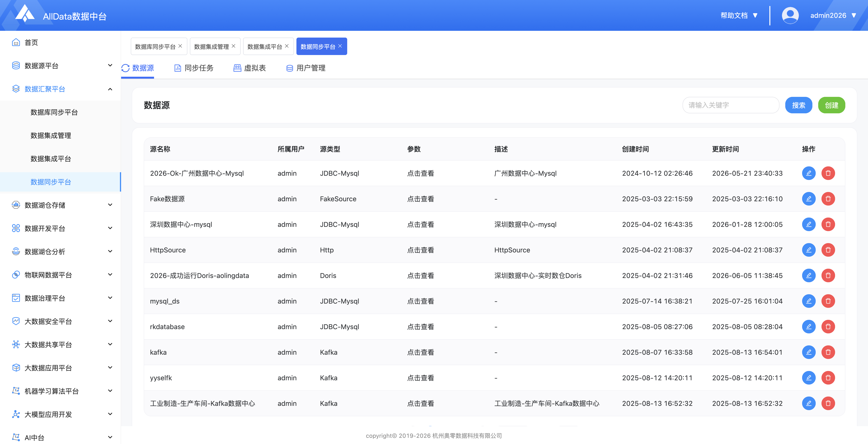Delete the Fake数据源 row
868x444 pixels.
828,199
